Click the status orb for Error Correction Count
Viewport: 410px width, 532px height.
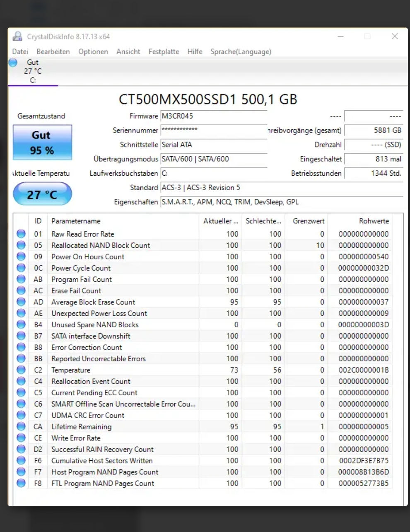(21, 347)
